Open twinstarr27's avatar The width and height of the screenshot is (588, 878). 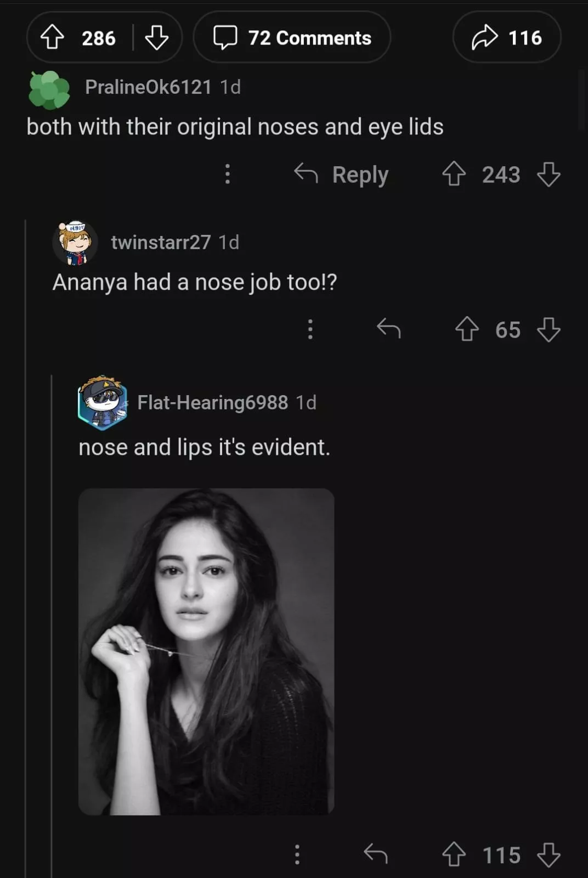point(75,243)
